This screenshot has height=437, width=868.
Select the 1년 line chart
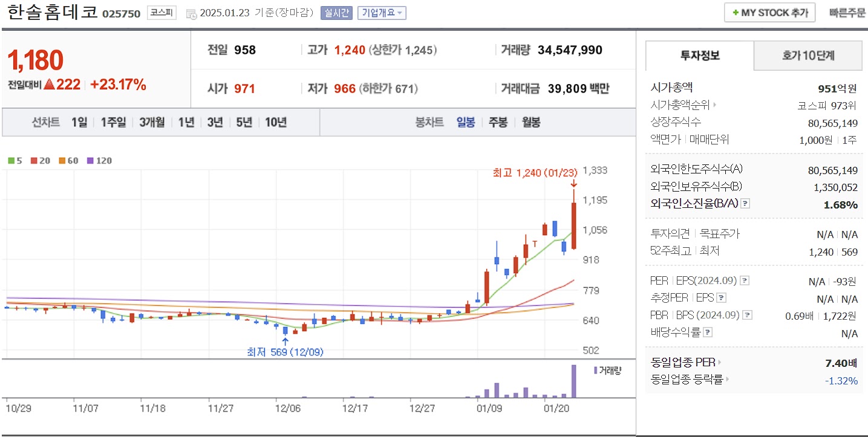click(x=186, y=122)
